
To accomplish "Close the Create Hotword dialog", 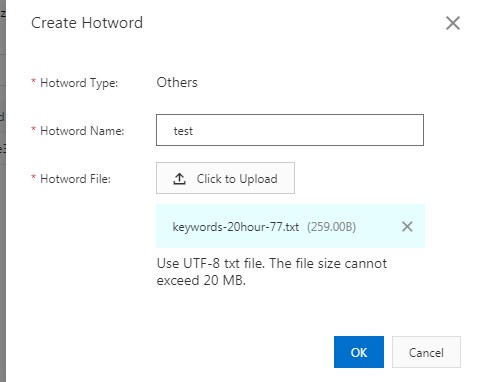I will point(453,23).
